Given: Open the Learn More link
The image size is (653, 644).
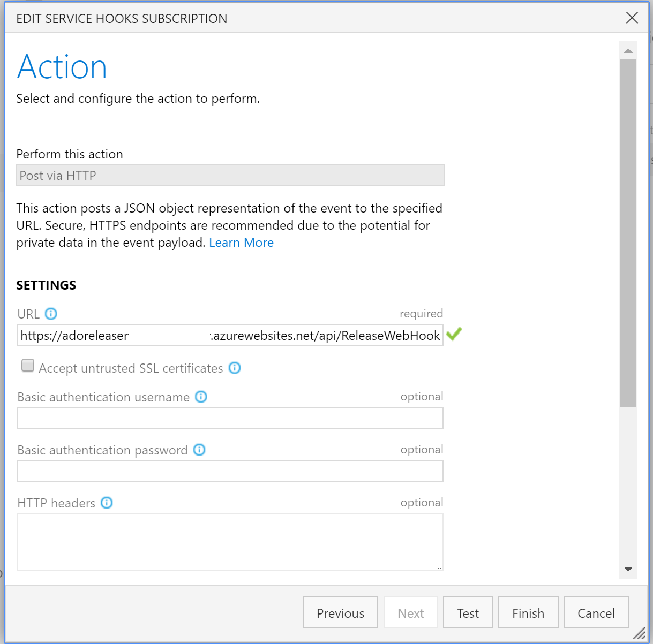Looking at the screenshot, I should coord(241,243).
